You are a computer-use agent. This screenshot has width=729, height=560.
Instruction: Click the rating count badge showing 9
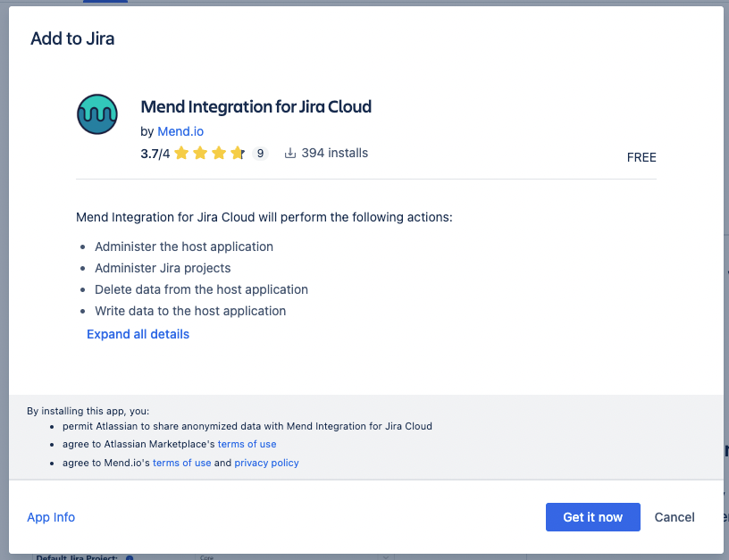click(260, 152)
